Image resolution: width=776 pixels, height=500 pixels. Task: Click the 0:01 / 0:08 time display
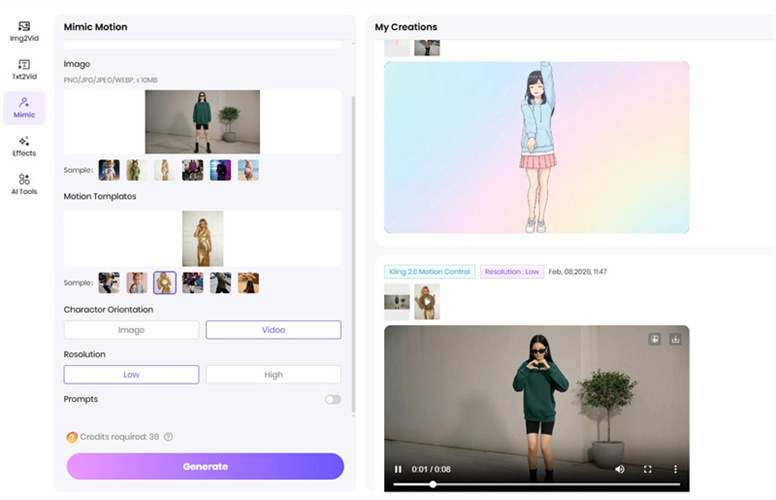tap(431, 469)
